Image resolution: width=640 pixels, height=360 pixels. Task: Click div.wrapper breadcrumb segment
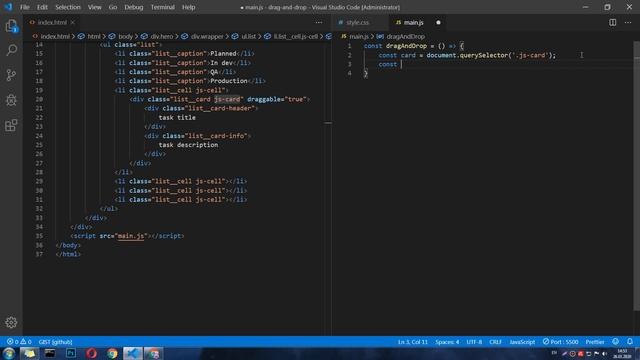point(207,36)
